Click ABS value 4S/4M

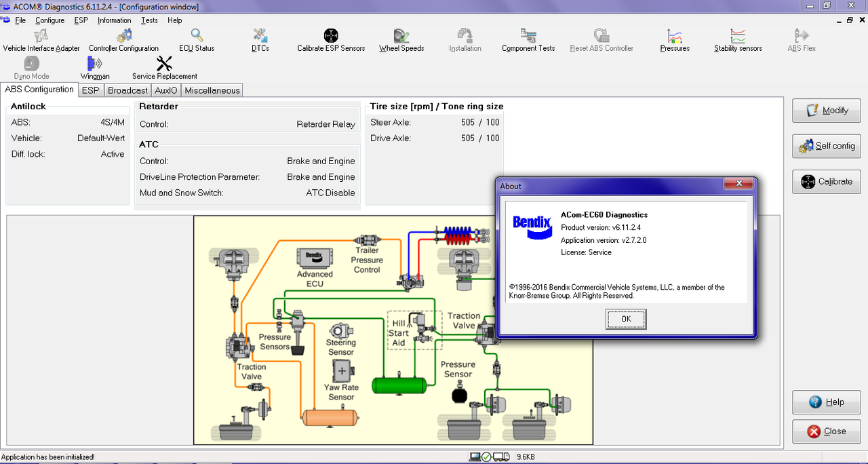tap(113, 122)
